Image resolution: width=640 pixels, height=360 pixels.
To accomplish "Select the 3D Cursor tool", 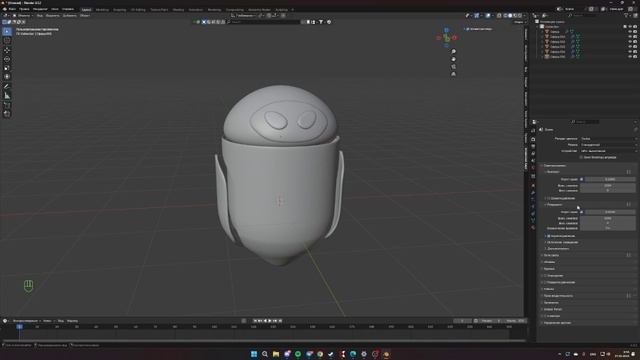I will click(7, 40).
